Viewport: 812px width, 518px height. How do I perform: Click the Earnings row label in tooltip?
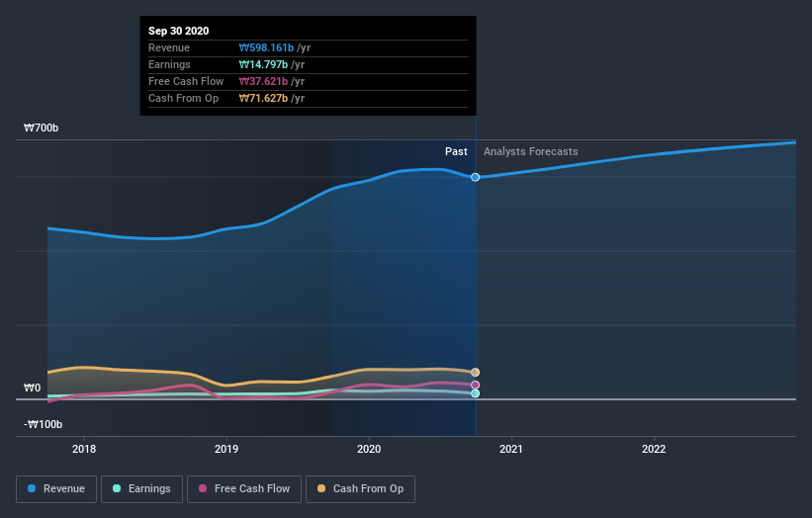coord(169,64)
